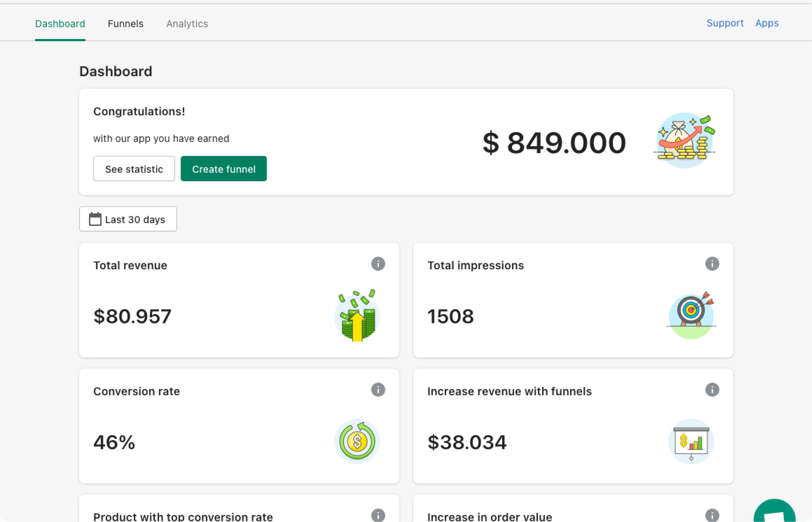Click the 1508 impressions value
The image size is (812, 522).
click(450, 316)
